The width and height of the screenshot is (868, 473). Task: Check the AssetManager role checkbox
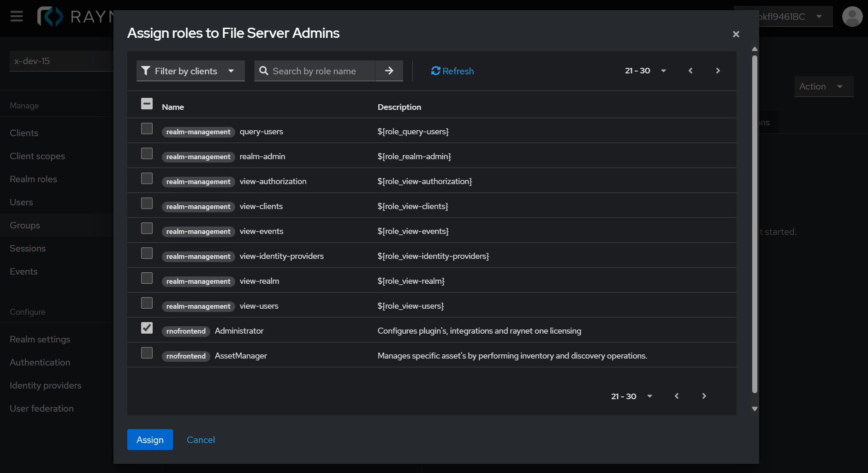(147, 353)
